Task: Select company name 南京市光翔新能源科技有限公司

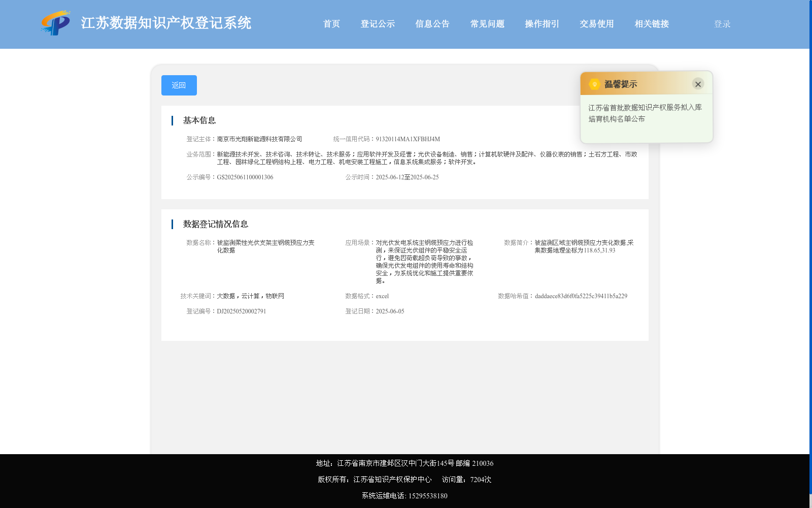Action: coord(259,139)
